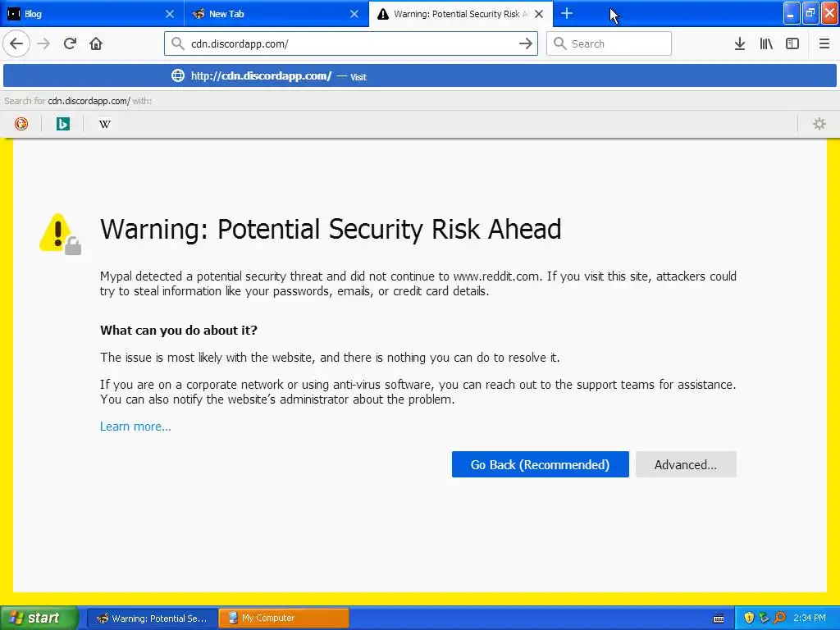Open My Computer from the taskbar
Viewport: 840px width, 630px height.
[283, 619]
